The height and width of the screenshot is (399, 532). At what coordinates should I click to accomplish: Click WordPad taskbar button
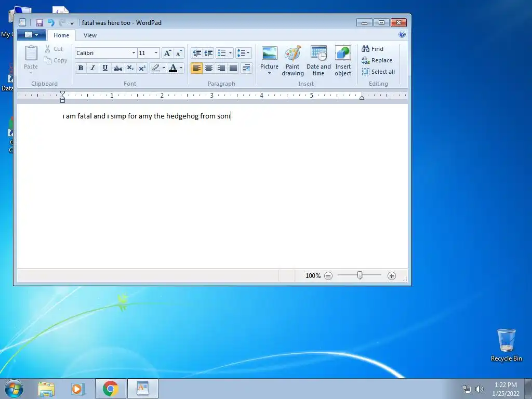(142, 389)
